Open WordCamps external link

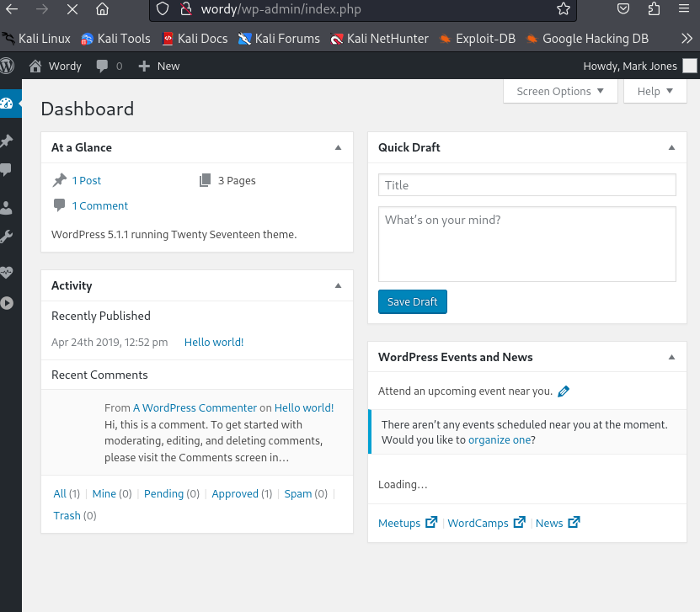[486, 523]
